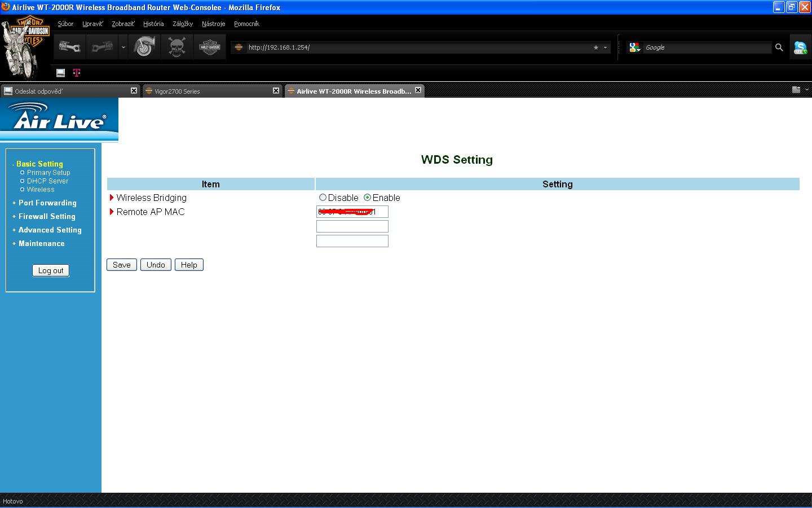Click the third Remote AP MAC field
The width and height of the screenshot is (812, 508).
pos(352,241)
